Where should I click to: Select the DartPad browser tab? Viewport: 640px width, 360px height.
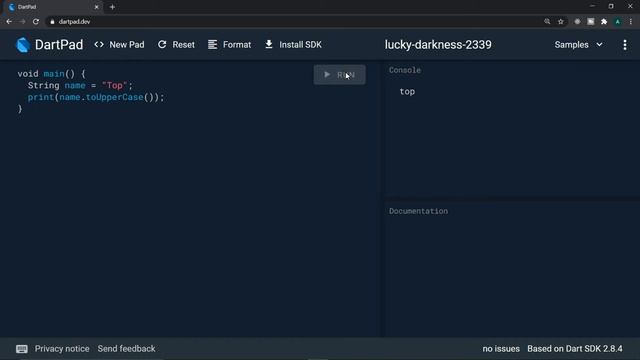[53, 7]
